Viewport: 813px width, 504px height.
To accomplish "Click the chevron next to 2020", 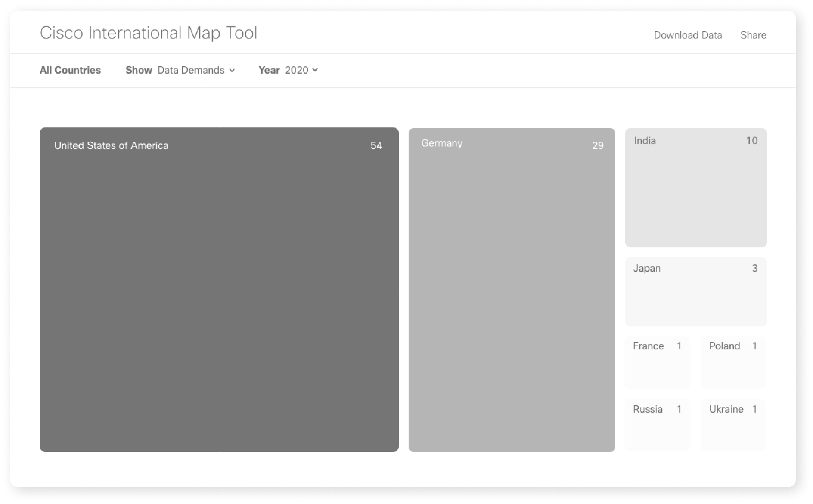I will pos(315,70).
